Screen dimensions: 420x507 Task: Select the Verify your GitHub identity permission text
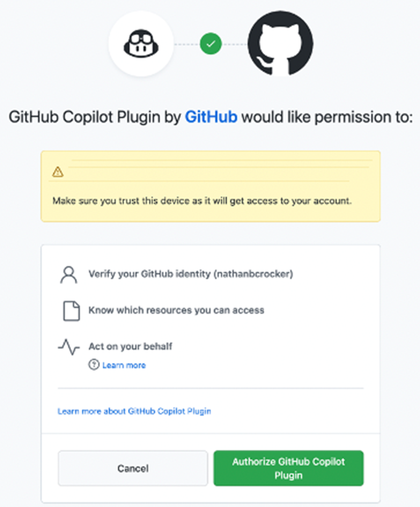[x=191, y=274]
